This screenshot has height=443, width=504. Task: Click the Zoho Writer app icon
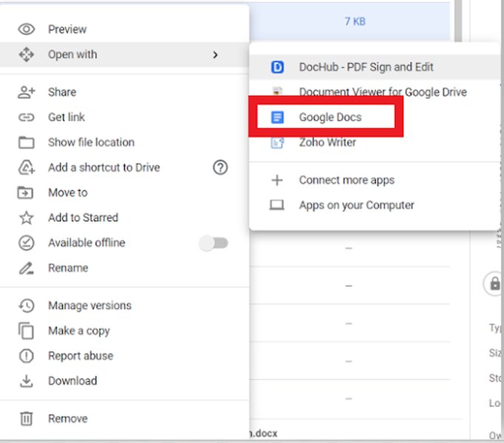(x=277, y=143)
